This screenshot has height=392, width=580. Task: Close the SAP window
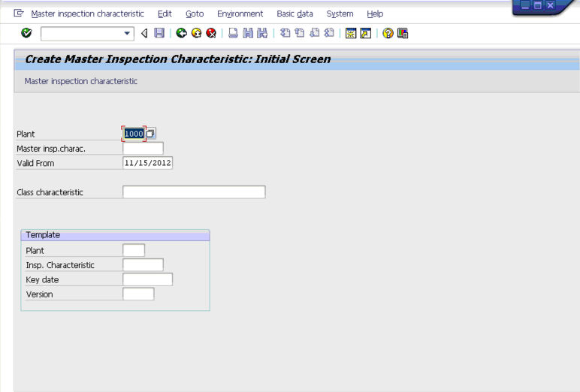[550, 5]
